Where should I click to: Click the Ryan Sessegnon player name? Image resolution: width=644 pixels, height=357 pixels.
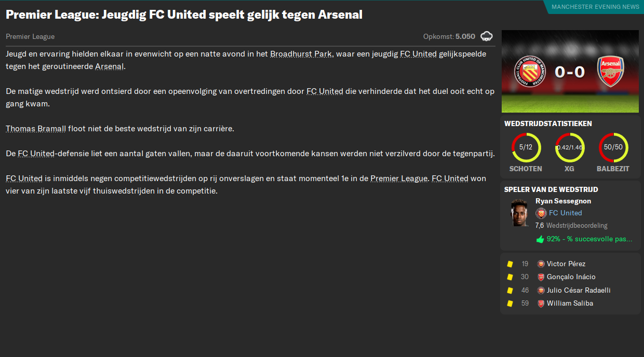(564, 201)
